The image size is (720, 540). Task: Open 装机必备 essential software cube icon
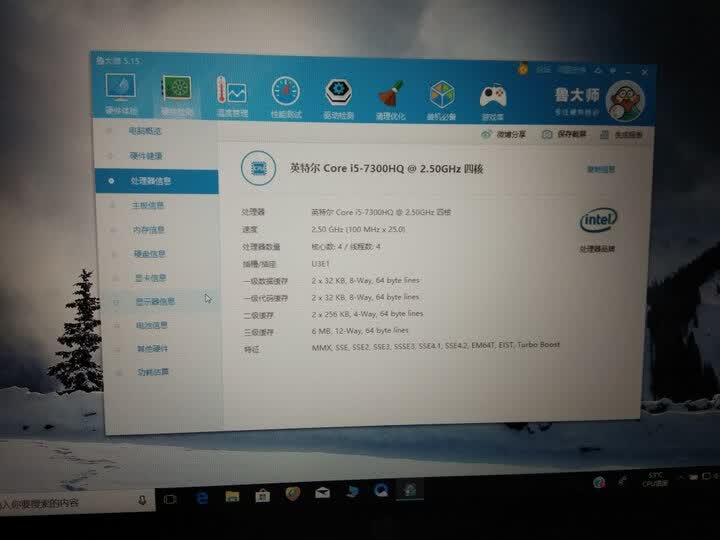point(441,100)
